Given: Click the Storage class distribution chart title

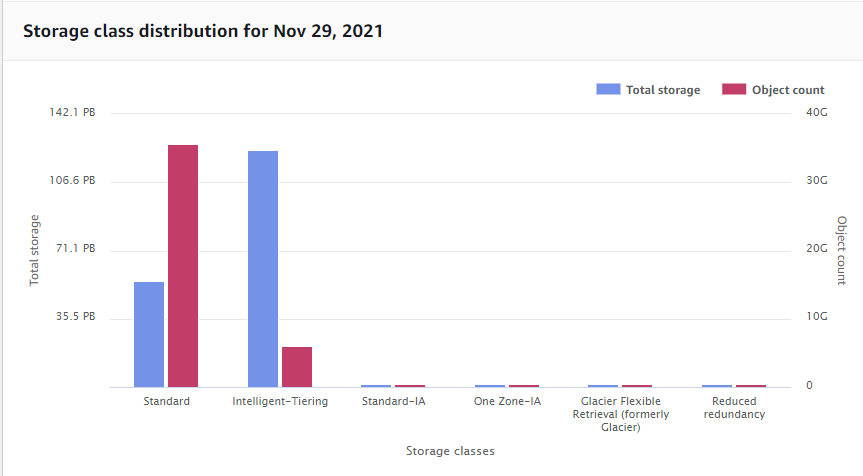Looking at the screenshot, I should click(x=203, y=31).
